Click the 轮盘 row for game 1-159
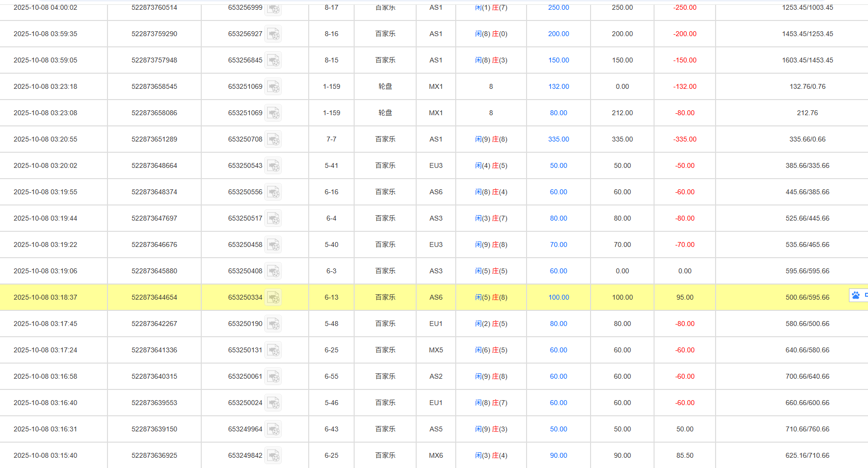The image size is (868, 468). (x=385, y=86)
